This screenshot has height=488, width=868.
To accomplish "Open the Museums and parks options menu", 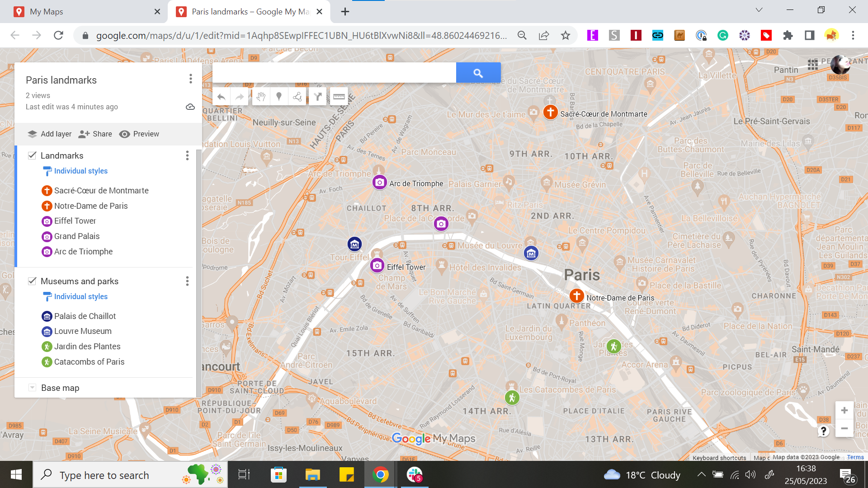I will [187, 281].
